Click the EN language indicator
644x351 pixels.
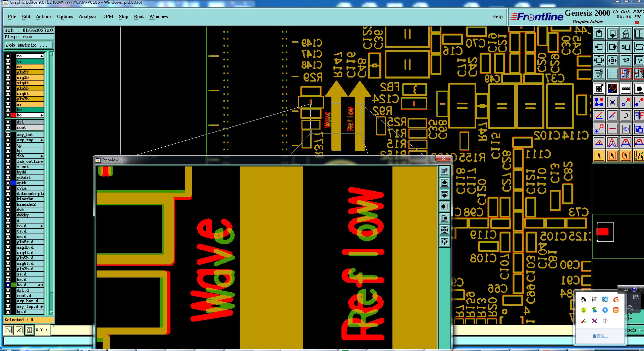point(626,289)
